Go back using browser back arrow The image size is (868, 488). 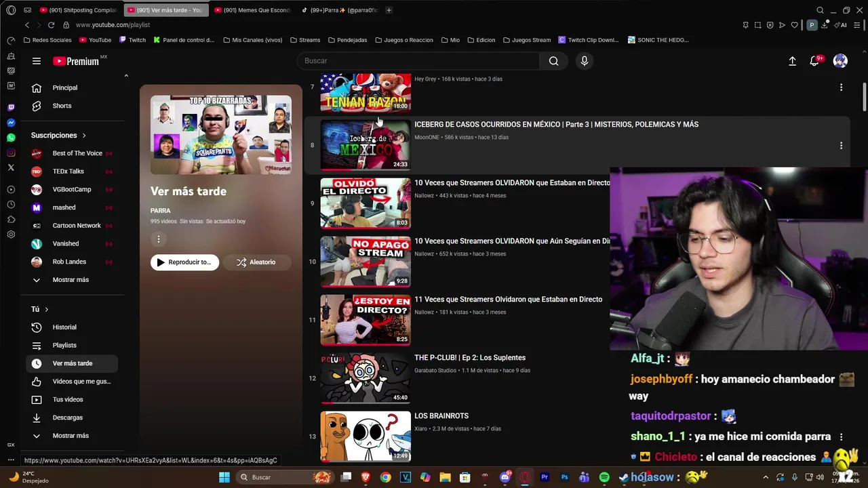tap(27, 25)
